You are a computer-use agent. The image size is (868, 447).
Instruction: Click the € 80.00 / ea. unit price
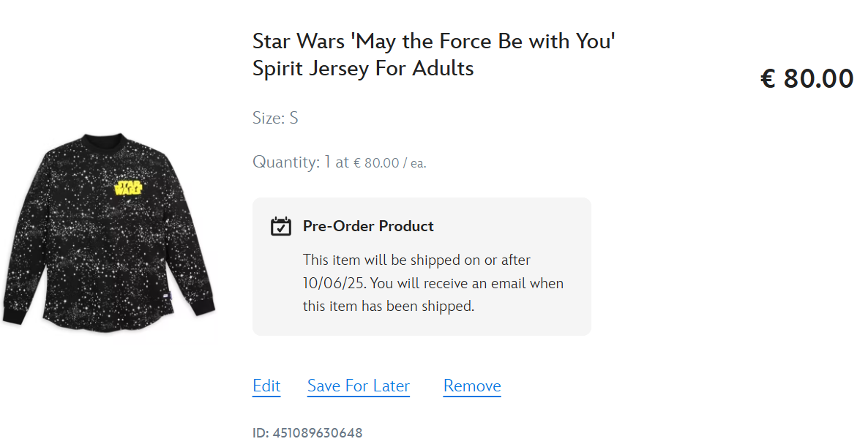pyautogui.click(x=389, y=163)
